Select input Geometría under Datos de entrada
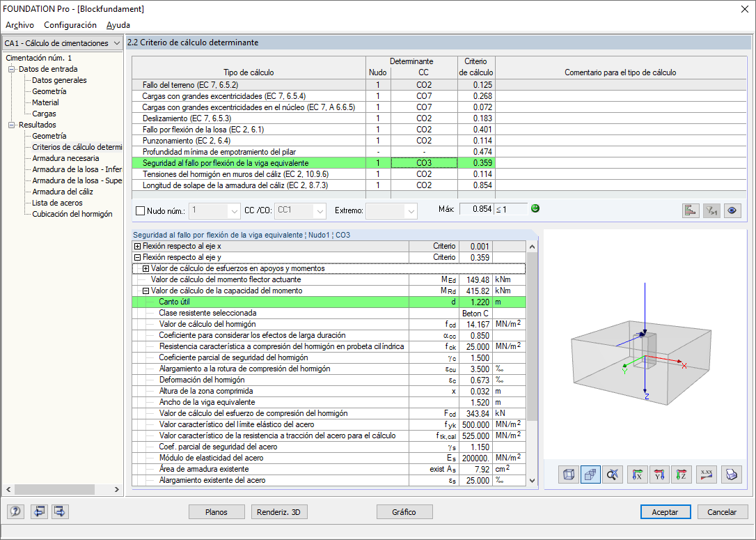The width and height of the screenshot is (756, 540). pos(49,91)
